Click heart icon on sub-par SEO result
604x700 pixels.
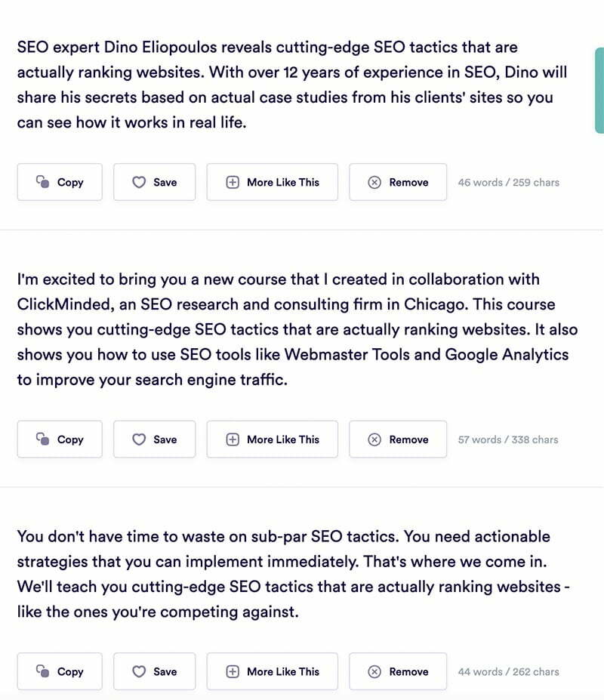pyautogui.click(x=139, y=671)
